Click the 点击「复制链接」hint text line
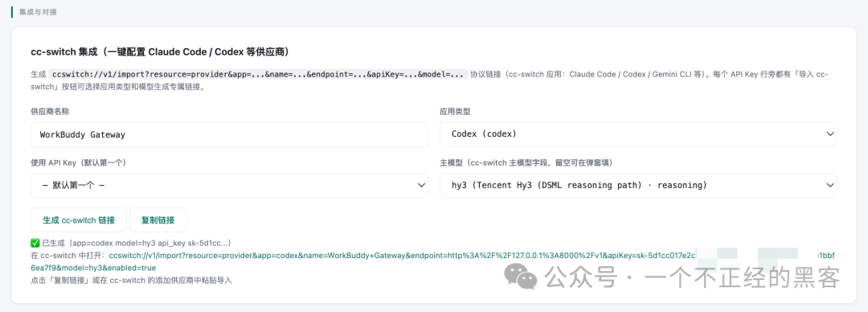The image size is (868, 312). 131,280
